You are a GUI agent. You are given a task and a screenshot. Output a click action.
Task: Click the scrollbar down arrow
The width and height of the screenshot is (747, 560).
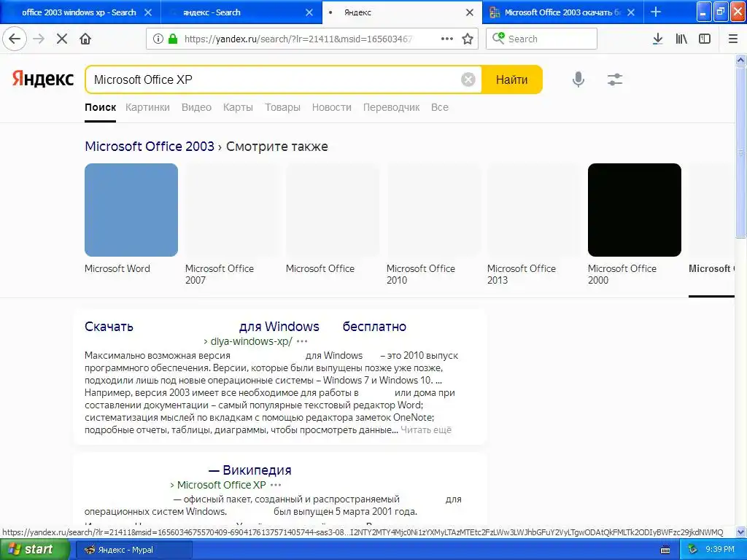coord(741,532)
